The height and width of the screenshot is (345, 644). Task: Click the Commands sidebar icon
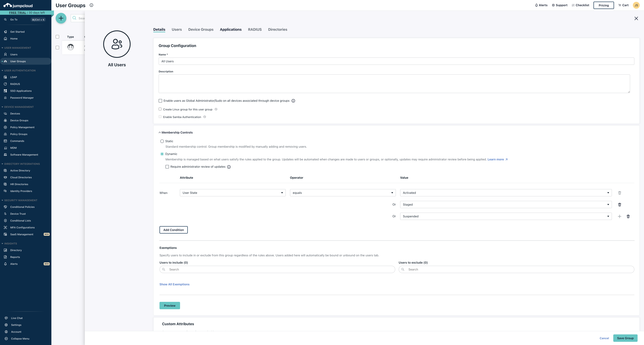click(x=5, y=141)
